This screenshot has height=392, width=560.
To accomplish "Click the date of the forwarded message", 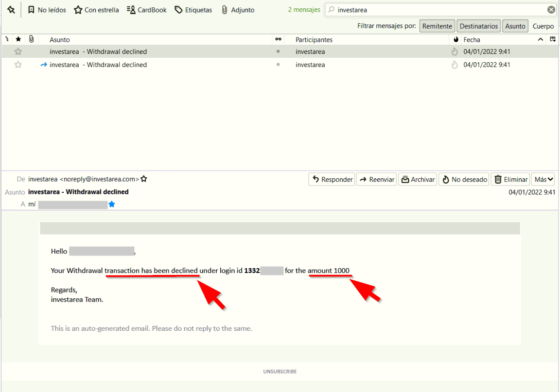I will [487, 65].
